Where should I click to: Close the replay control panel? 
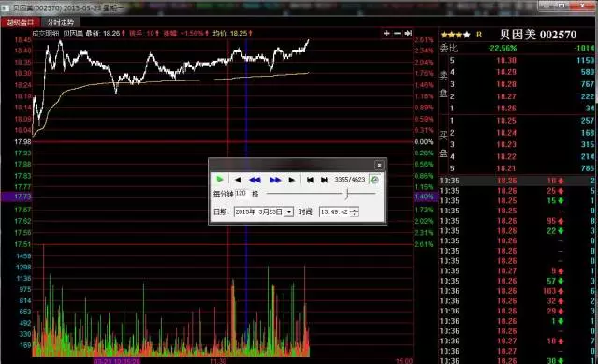coord(379,165)
